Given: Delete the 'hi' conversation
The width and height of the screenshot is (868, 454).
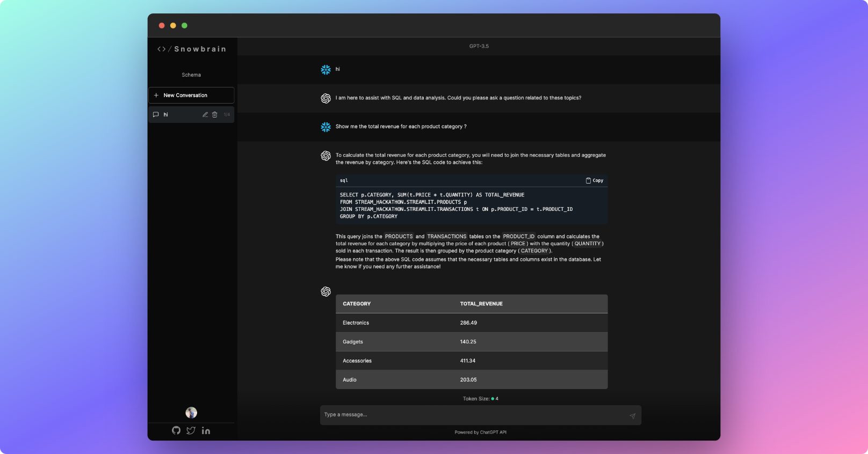Looking at the screenshot, I should (x=215, y=114).
